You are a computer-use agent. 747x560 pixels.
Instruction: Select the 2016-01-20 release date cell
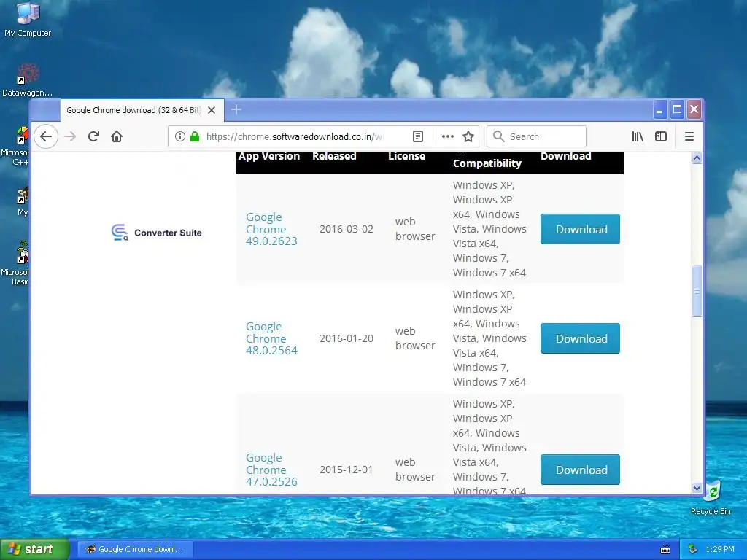click(x=347, y=338)
